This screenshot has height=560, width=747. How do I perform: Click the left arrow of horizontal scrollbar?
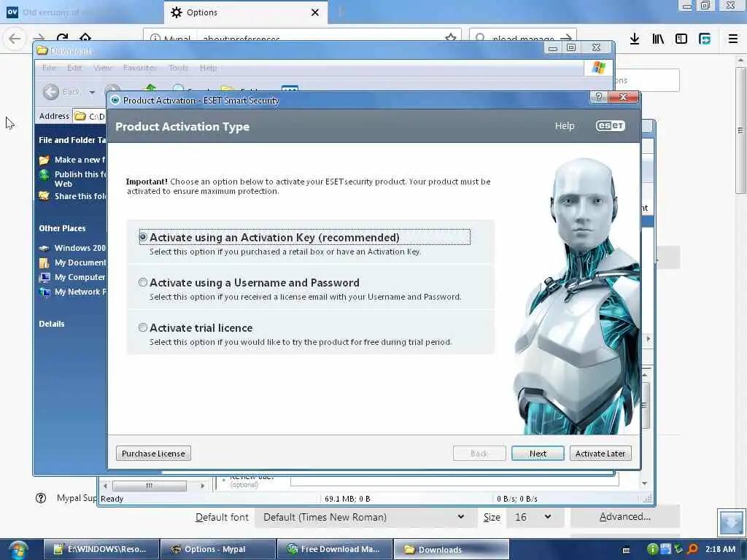click(x=105, y=486)
